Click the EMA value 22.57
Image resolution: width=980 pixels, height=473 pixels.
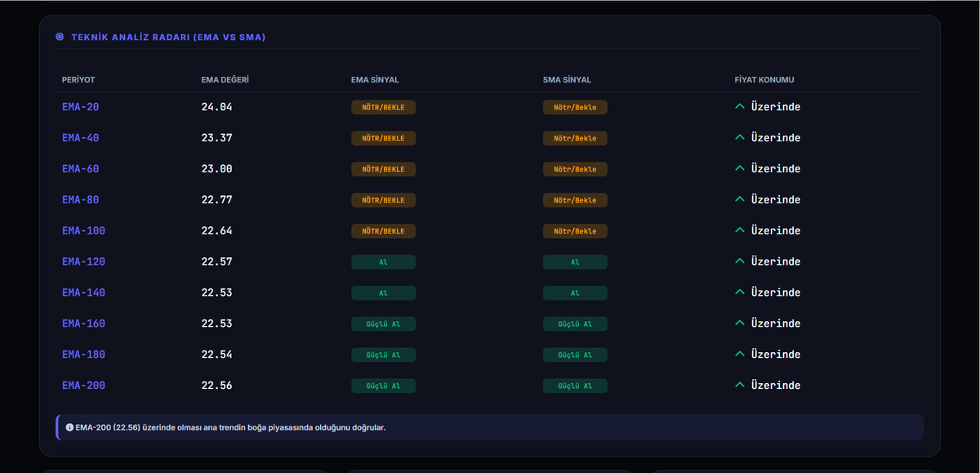coord(216,262)
